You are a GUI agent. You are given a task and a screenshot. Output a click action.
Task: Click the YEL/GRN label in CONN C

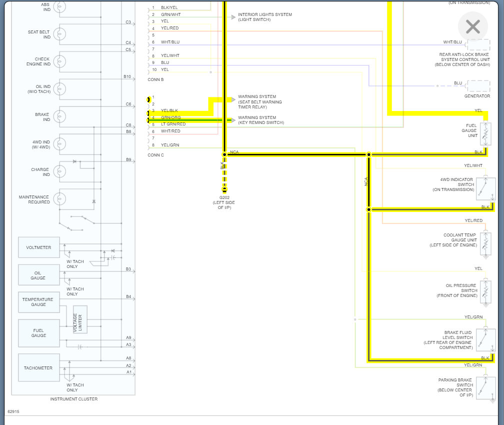tap(170, 145)
